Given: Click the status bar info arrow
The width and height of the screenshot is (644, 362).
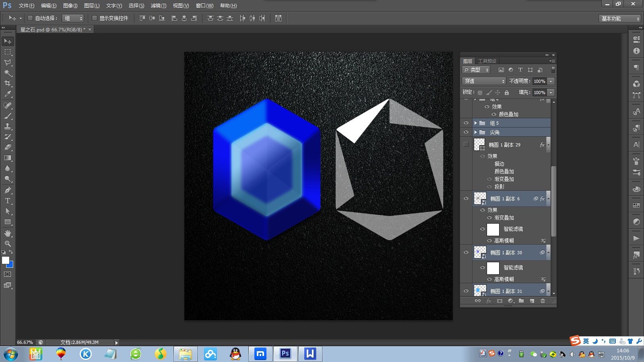Looking at the screenshot, I should (116, 343).
